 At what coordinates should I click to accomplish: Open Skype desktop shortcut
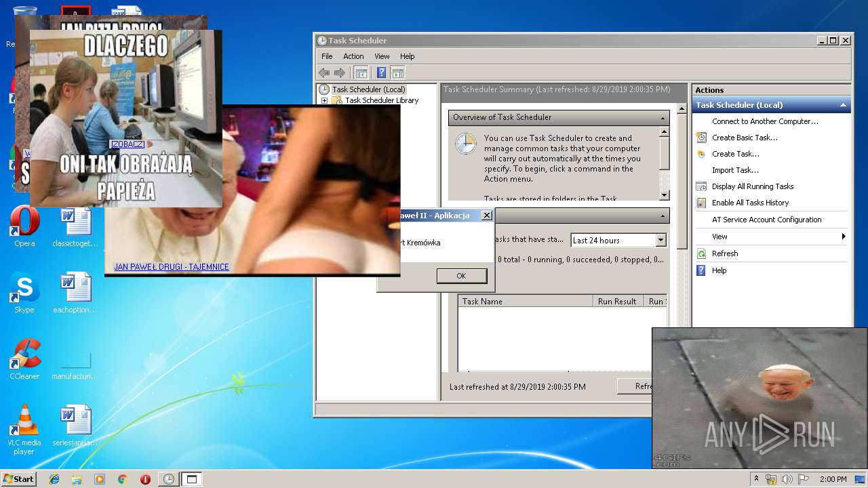pos(24,293)
